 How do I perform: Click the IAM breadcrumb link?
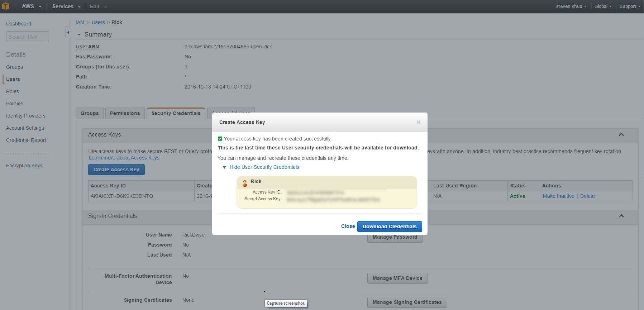[x=80, y=22]
